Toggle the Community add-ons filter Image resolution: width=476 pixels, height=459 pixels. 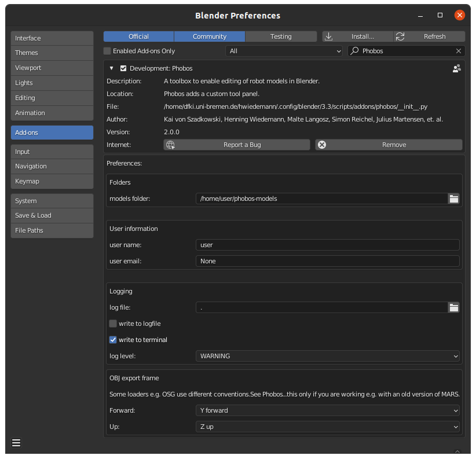coord(210,36)
